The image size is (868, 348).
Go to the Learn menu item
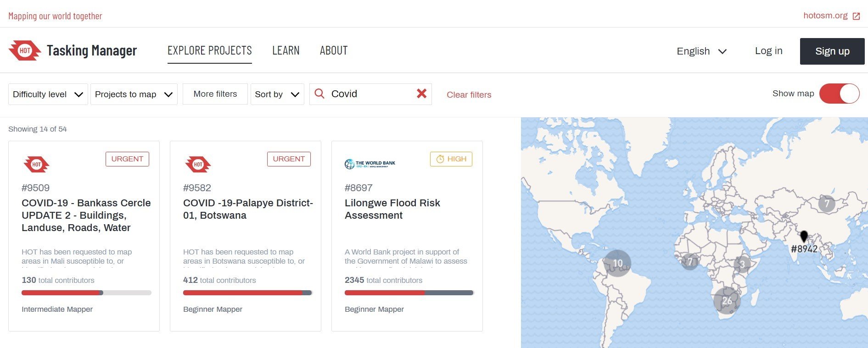tap(286, 50)
